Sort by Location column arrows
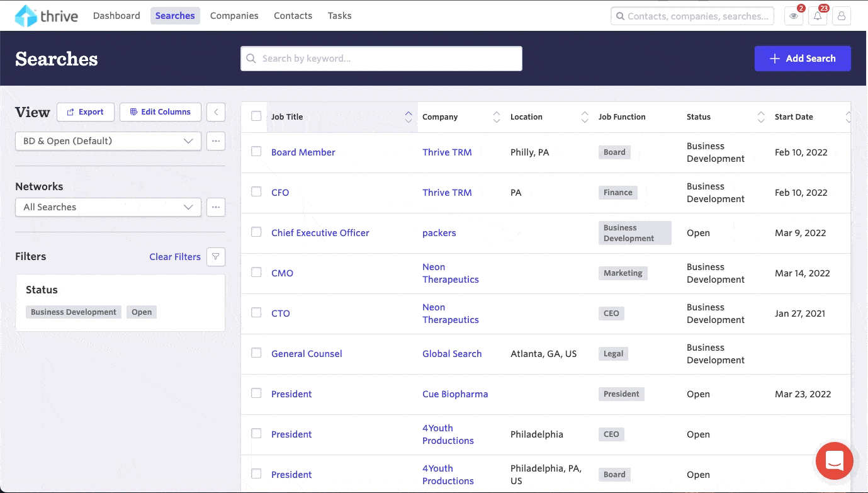868x493 pixels. 585,117
